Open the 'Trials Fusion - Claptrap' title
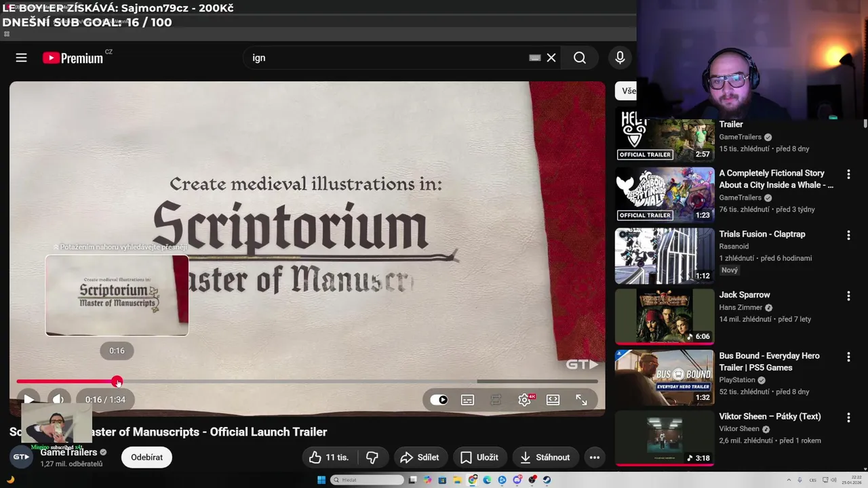Viewport: 868px width, 488px height. (762, 234)
